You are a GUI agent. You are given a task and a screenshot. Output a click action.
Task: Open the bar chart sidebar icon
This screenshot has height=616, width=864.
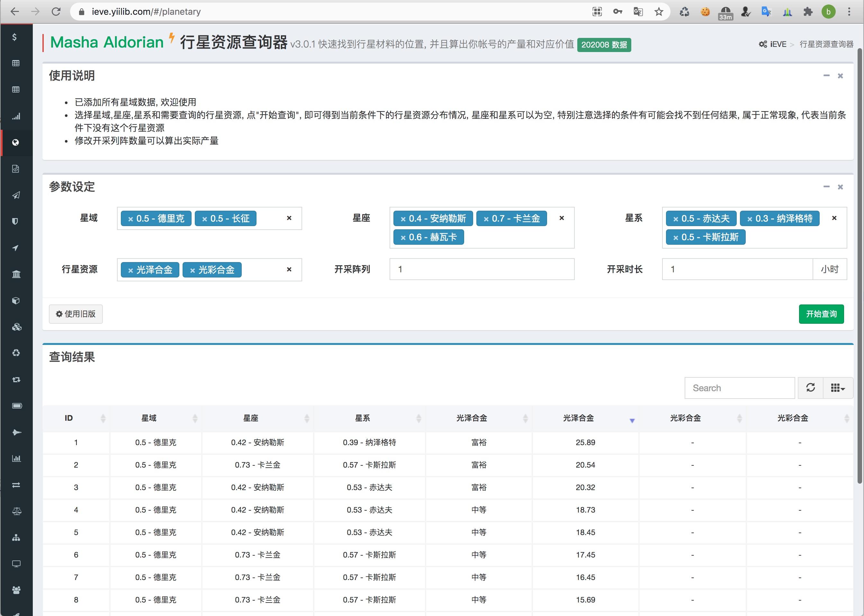click(16, 459)
